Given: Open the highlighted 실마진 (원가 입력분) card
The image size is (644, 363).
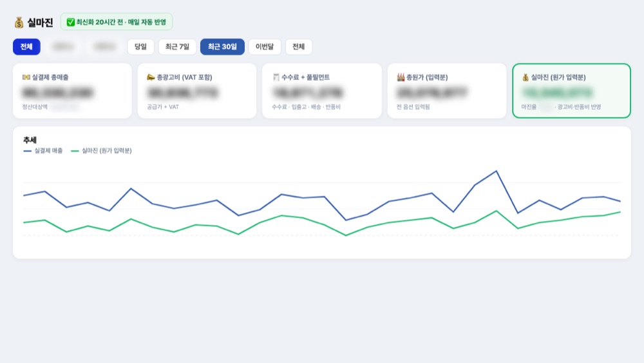Looking at the screenshot, I should (571, 91).
